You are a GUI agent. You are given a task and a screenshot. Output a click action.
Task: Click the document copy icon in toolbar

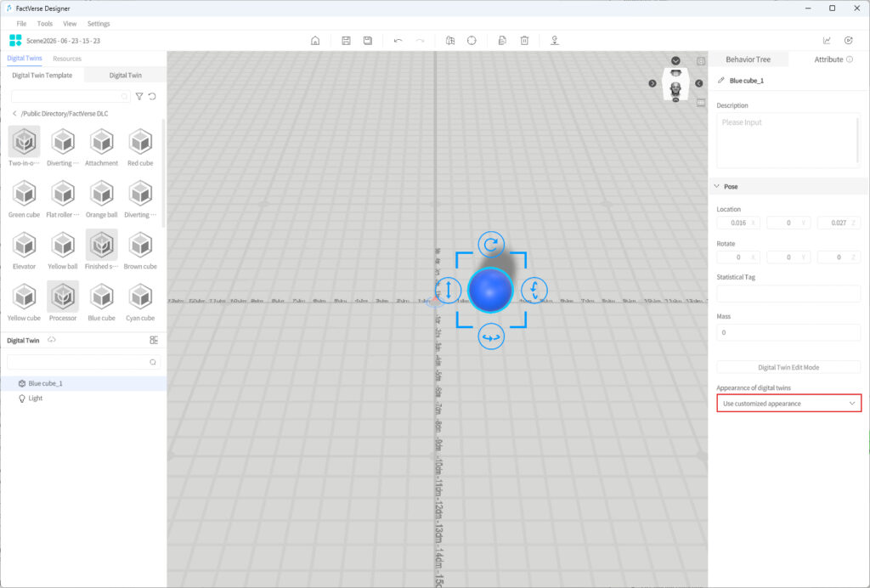(502, 41)
